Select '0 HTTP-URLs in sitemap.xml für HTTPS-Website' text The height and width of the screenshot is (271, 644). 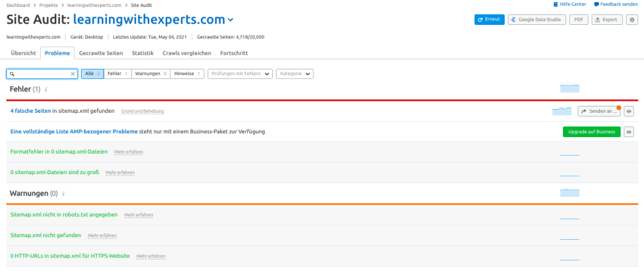70,256
